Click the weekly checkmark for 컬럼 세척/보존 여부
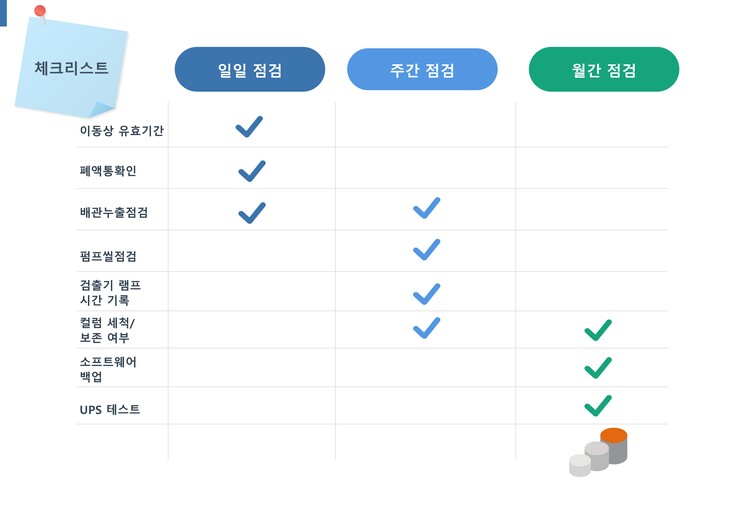The width and height of the screenshot is (750, 514). point(427,328)
